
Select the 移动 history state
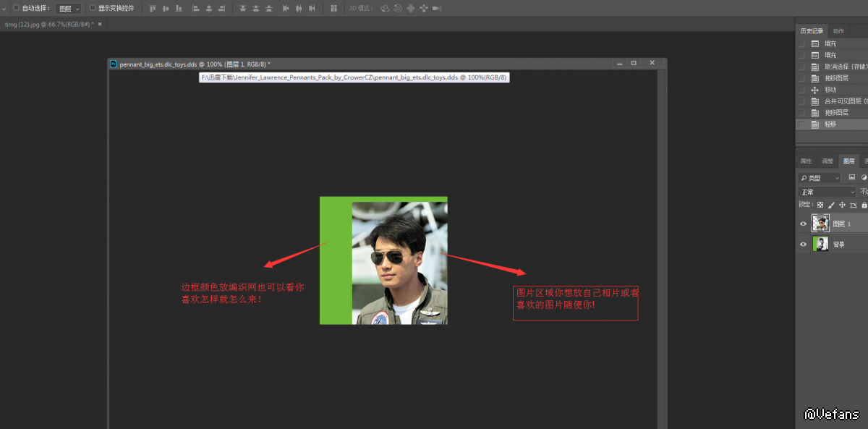pos(830,90)
